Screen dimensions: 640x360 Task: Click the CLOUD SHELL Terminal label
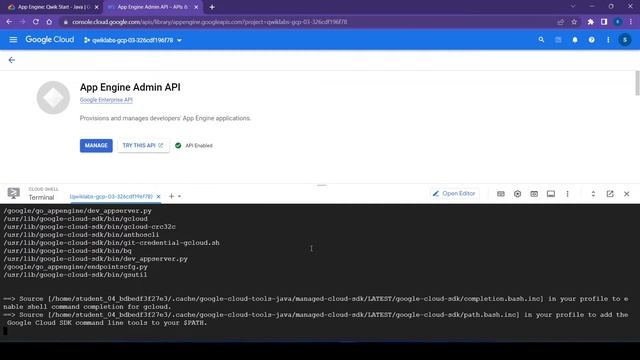coord(43,194)
